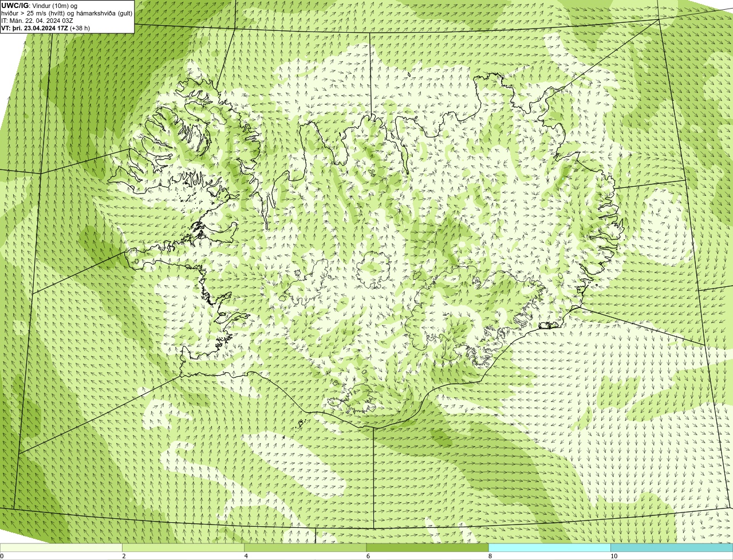Click the 'UWC/IG: Vindur (10m) og' title line

39,6
